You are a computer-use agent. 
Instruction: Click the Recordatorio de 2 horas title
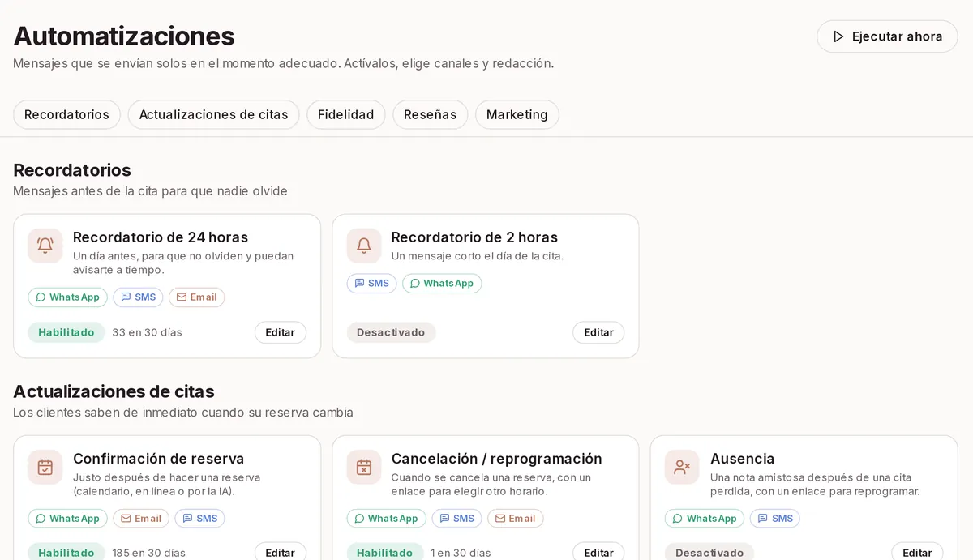474,237
